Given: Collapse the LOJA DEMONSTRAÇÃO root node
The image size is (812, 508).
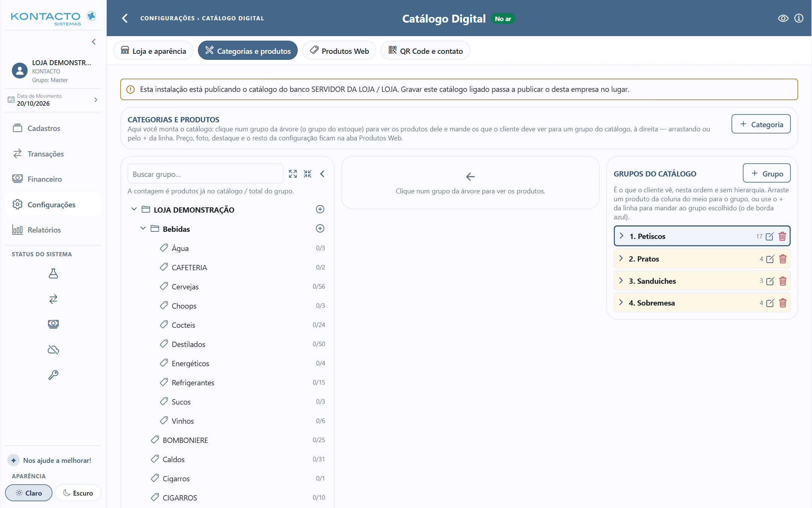Looking at the screenshot, I should click(134, 209).
